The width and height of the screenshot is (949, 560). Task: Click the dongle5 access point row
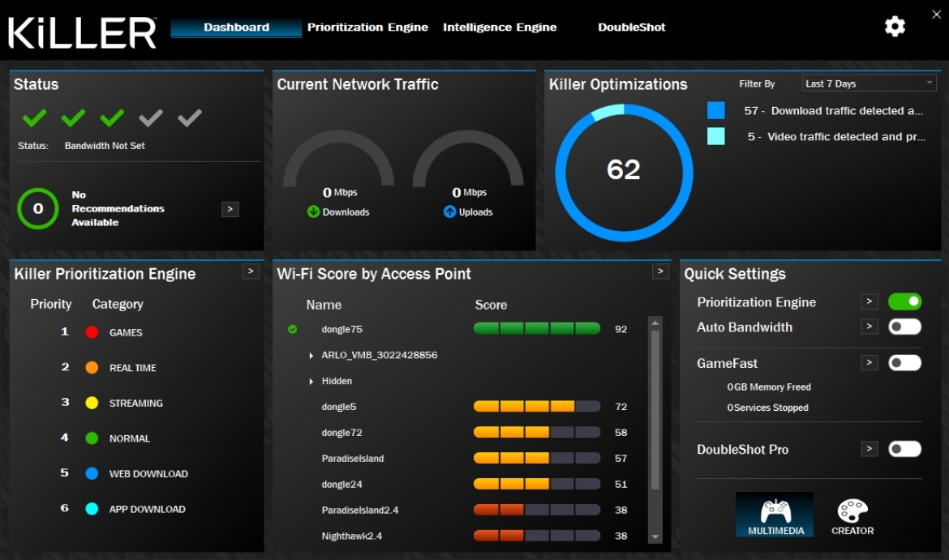[468, 406]
